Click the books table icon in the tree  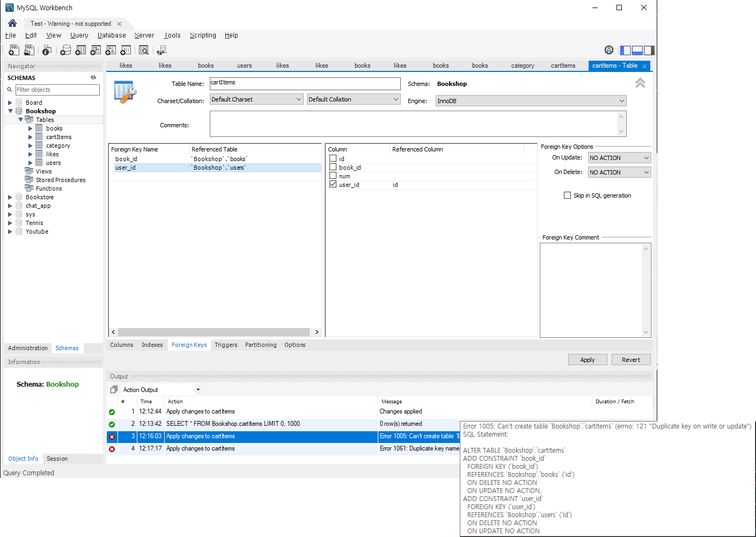click(x=39, y=128)
